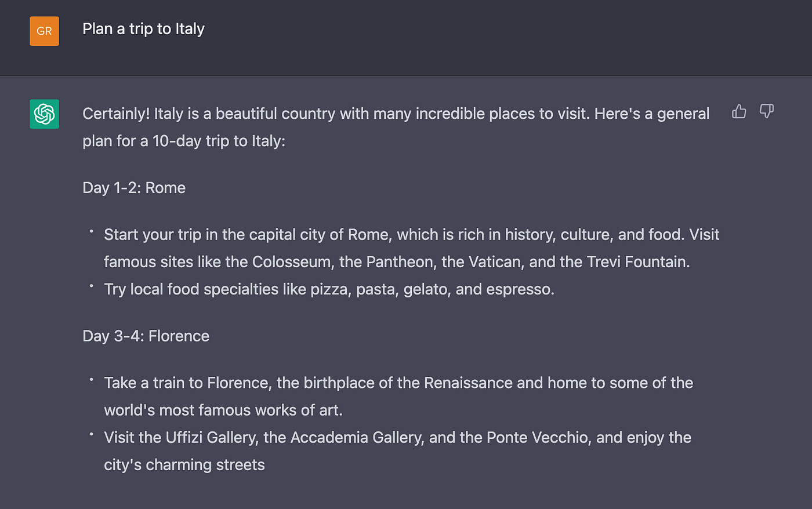Click the word "Certainly!" in the response
The image size is (812, 509).
point(116,114)
